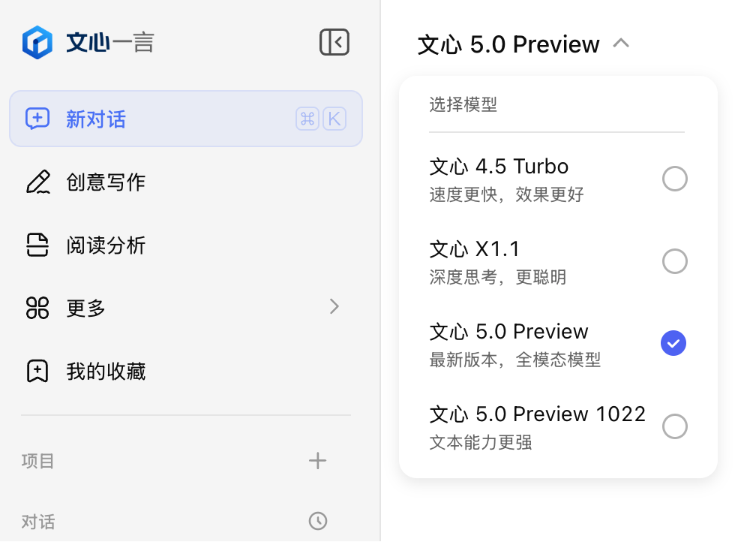Open 创意写作 via its pencil icon
This screenshot has width=756, height=542.
pyautogui.click(x=38, y=182)
